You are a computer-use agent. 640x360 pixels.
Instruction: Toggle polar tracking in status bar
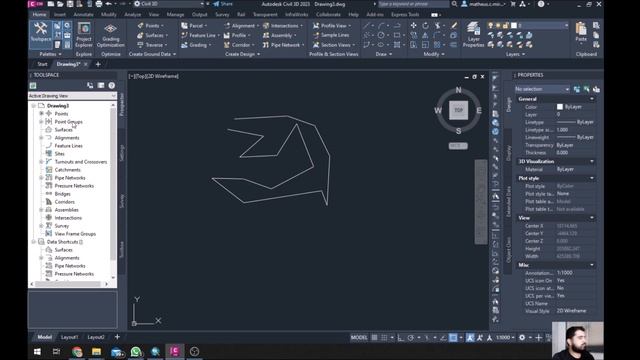point(411,338)
